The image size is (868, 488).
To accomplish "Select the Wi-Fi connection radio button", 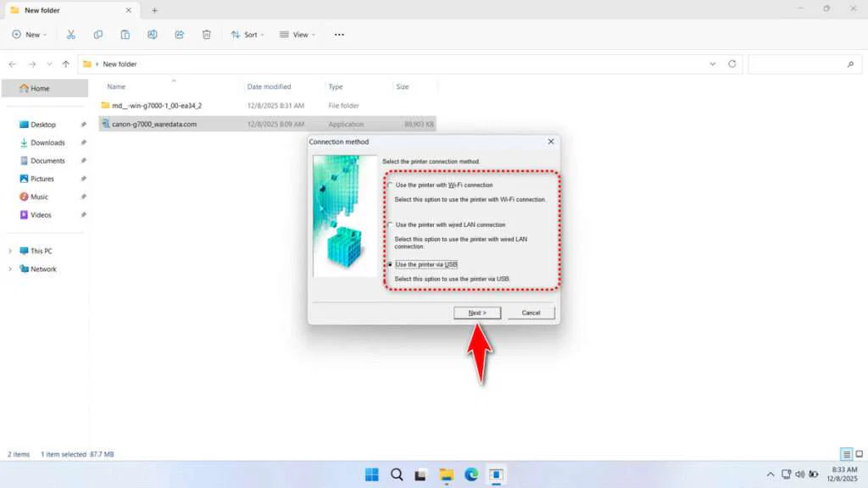I will tap(391, 185).
